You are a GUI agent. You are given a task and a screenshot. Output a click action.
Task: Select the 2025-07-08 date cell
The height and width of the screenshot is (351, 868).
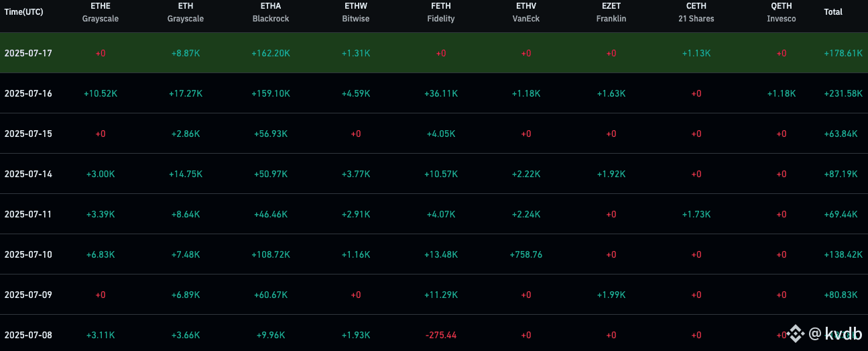[28, 335]
